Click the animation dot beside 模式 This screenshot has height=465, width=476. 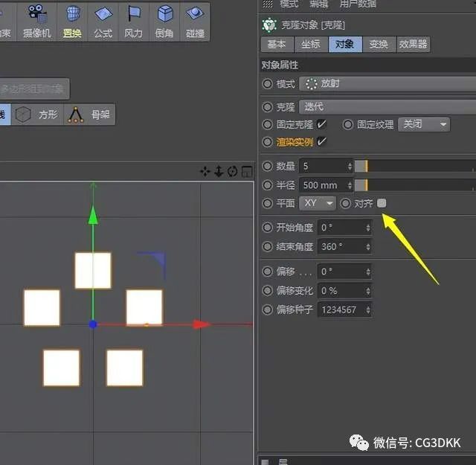[268, 83]
